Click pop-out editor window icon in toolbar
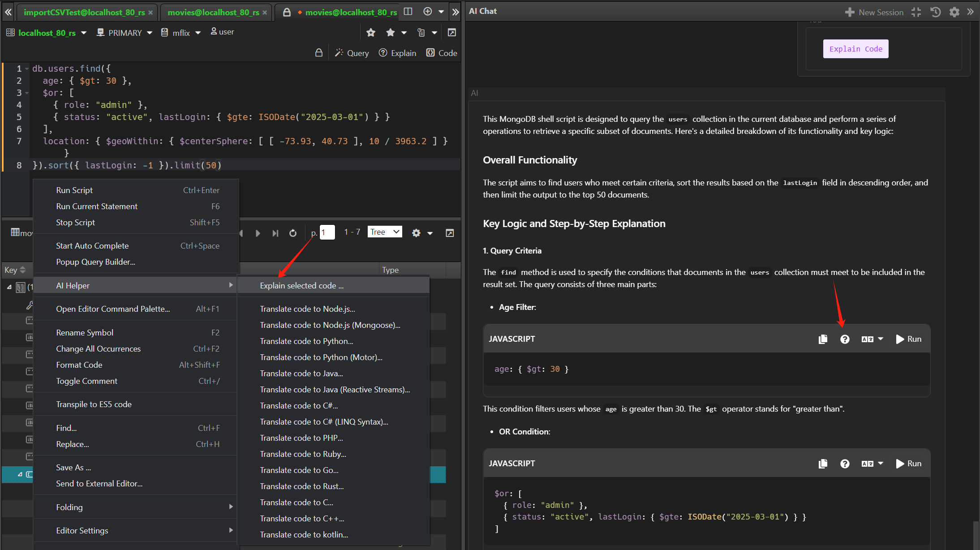Screen dimensions: 980x550 [452, 32]
